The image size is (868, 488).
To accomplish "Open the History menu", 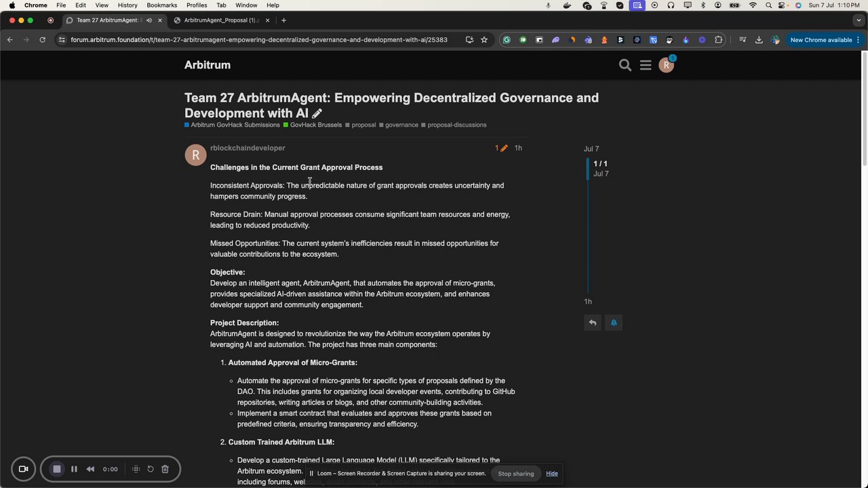I will (x=127, y=5).
